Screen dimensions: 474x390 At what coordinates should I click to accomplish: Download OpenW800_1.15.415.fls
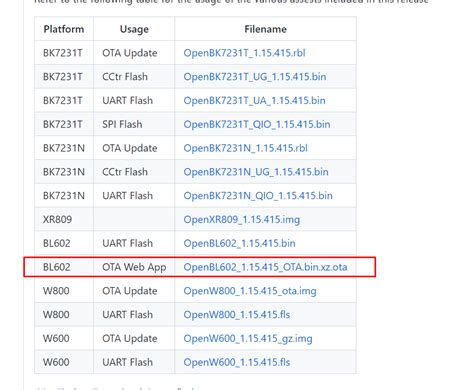click(x=237, y=315)
